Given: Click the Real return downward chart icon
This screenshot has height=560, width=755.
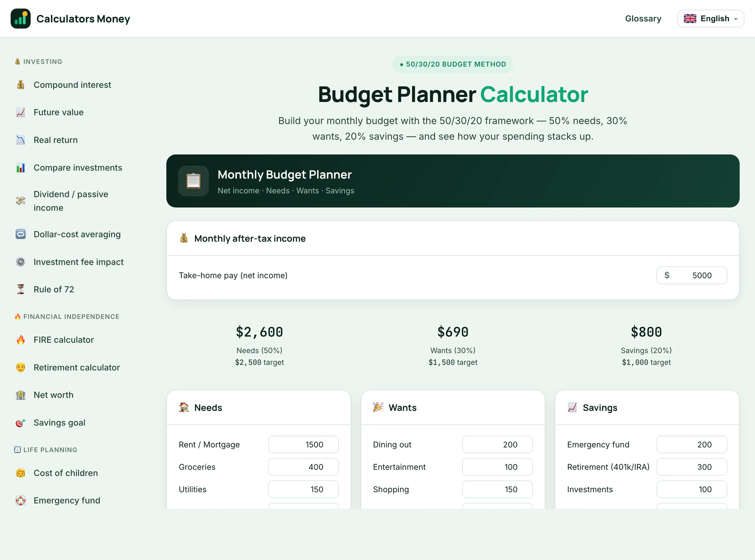Looking at the screenshot, I should point(21,140).
